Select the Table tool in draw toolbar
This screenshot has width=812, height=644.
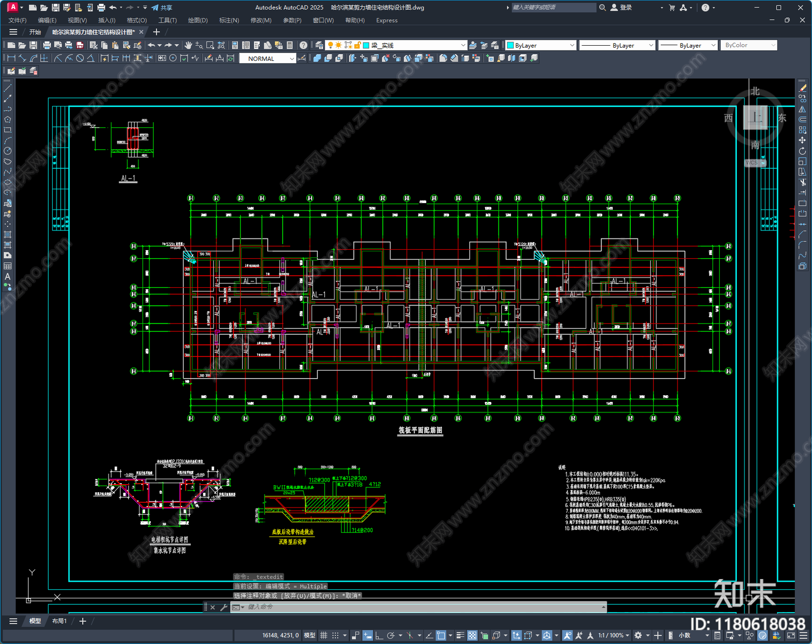[x=8, y=266]
